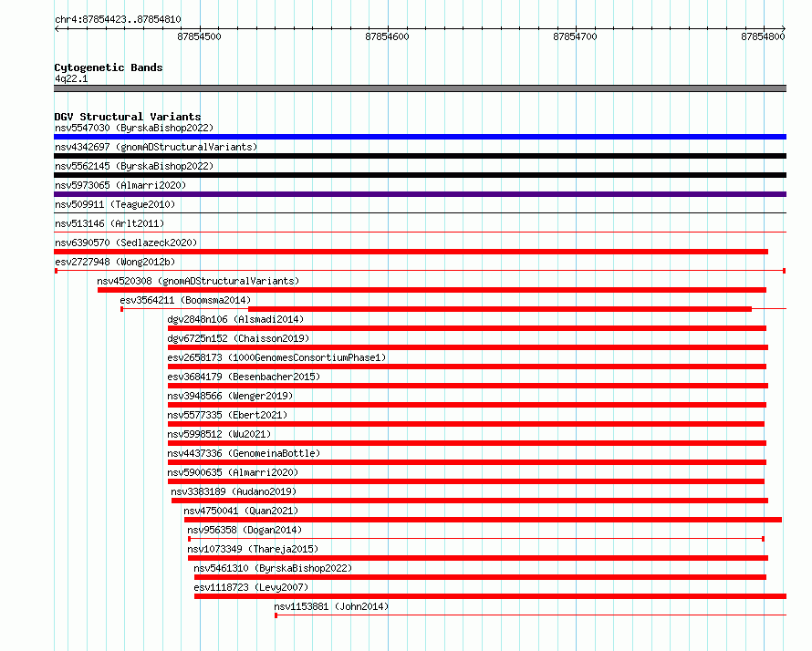Open esv3684179 (Besenbacher2015) label
The width and height of the screenshot is (812, 651).
click(x=244, y=377)
